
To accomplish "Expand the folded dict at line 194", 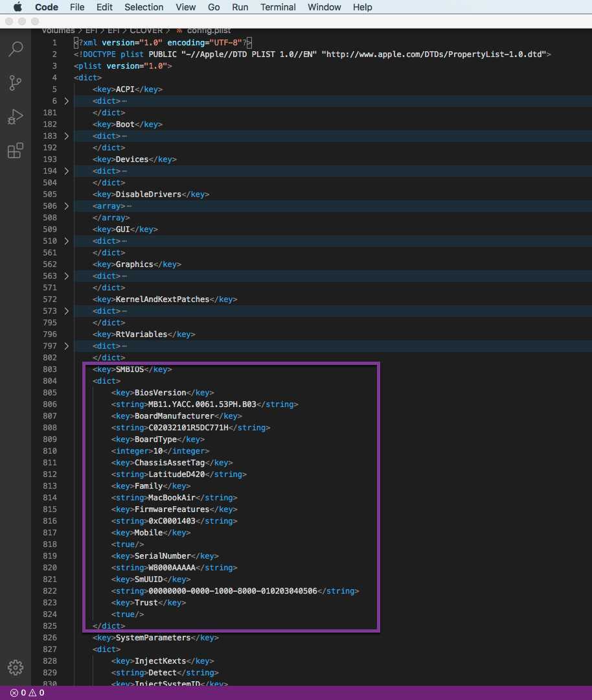I will 67,171.
